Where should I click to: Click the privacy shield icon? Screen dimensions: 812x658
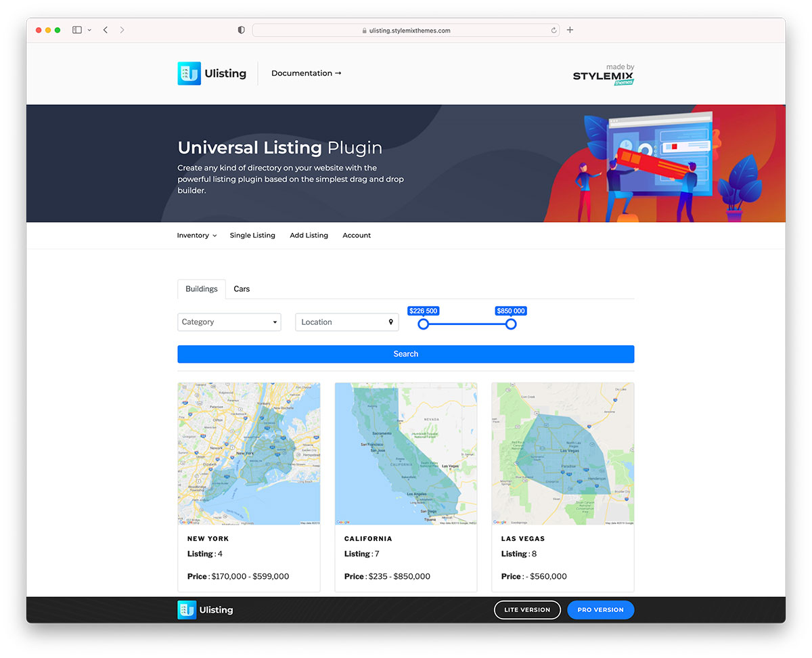click(x=241, y=30)
